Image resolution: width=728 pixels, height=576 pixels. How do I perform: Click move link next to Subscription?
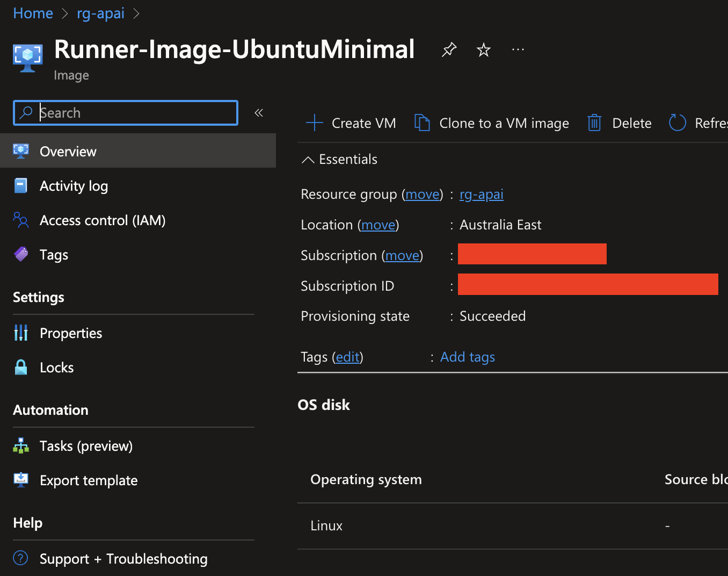pyautogui.click(x=402, y=255)
